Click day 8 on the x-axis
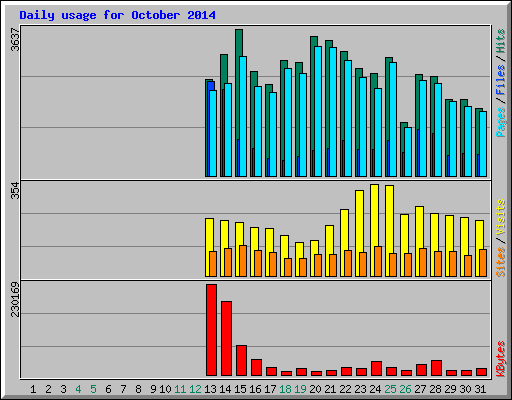 pyautogui.click(x=138, y=389)
